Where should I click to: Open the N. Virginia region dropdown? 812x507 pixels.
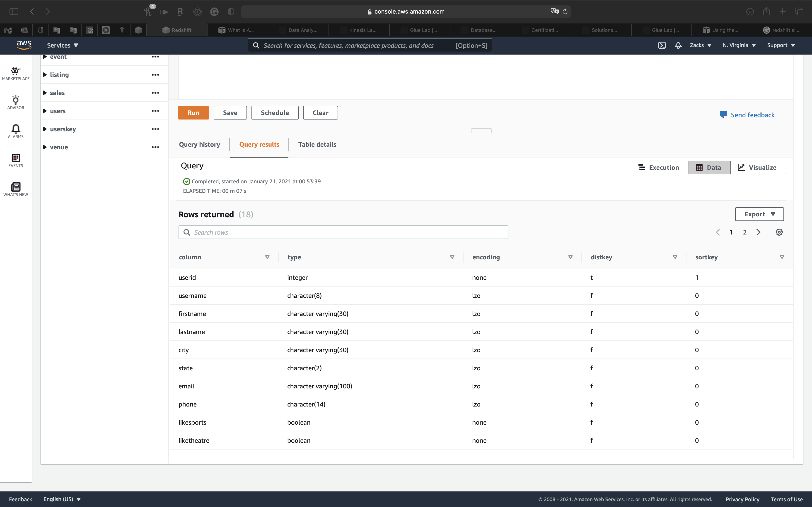pyautogui.click(x=739, y=45)
